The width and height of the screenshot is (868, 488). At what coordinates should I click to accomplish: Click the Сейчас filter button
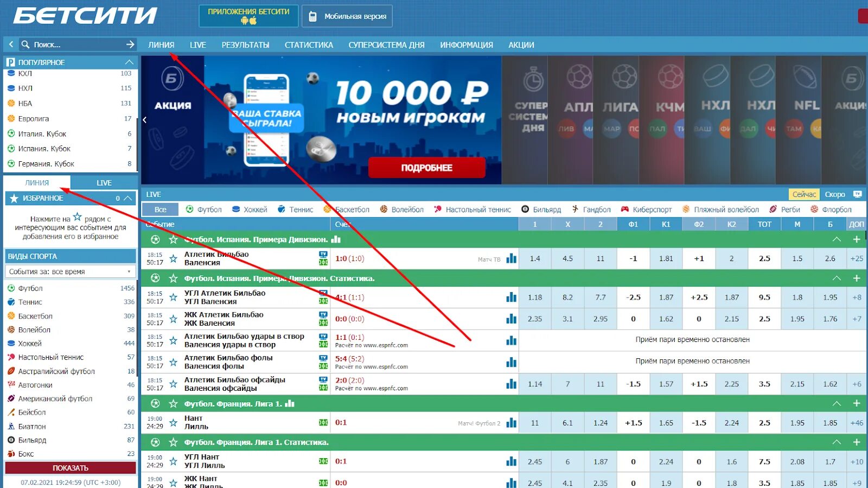pos(804,194)
